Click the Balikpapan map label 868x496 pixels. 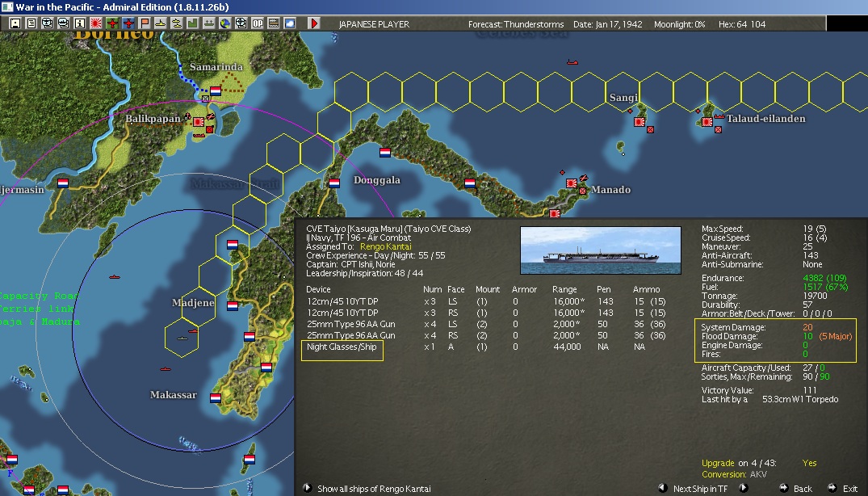(x=153, y=118)
